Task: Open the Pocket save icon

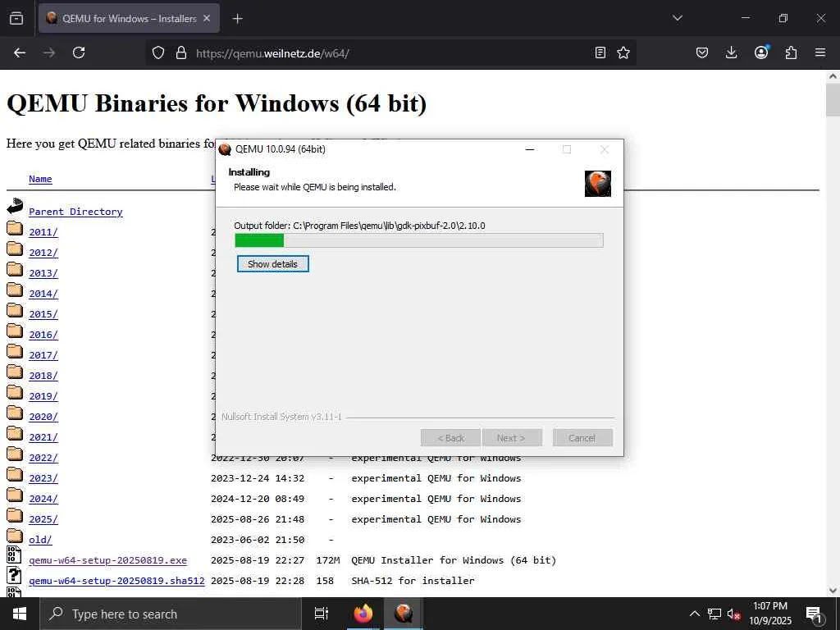Action: (x=702, y=52)
